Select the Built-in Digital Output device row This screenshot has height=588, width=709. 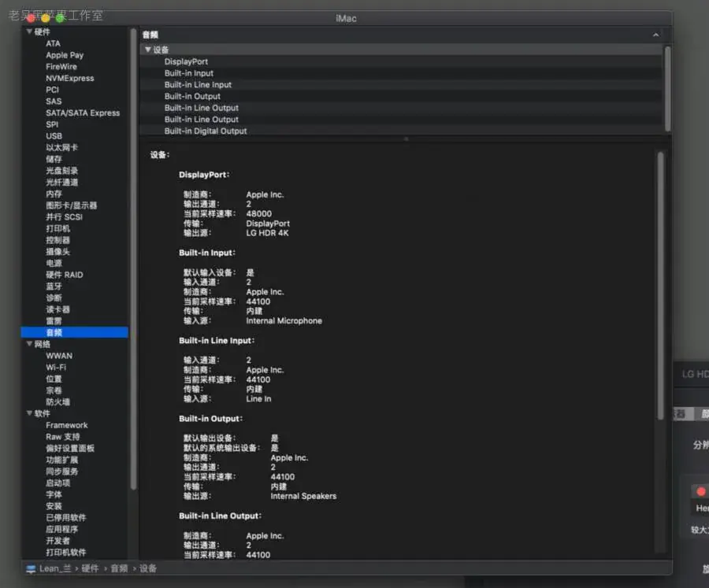coord(401,131)
